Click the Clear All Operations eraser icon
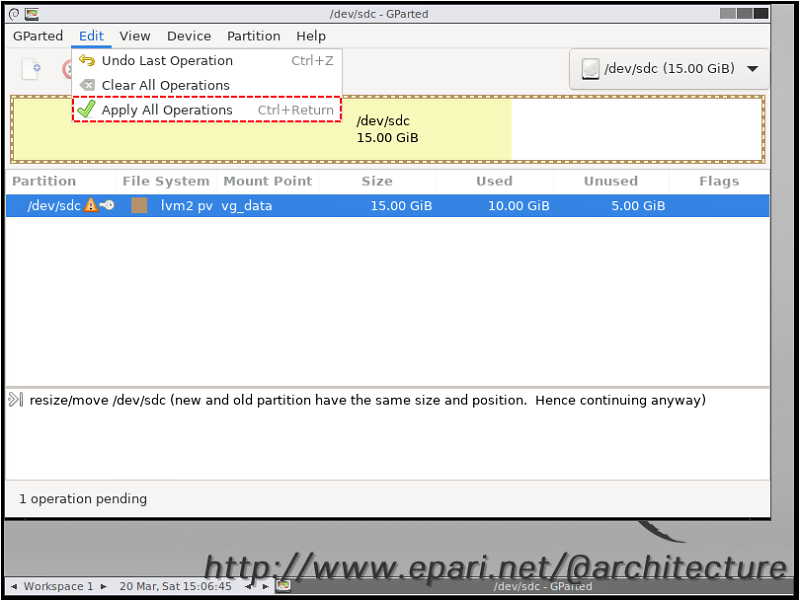Screen dimensions: 800x600 88,85
